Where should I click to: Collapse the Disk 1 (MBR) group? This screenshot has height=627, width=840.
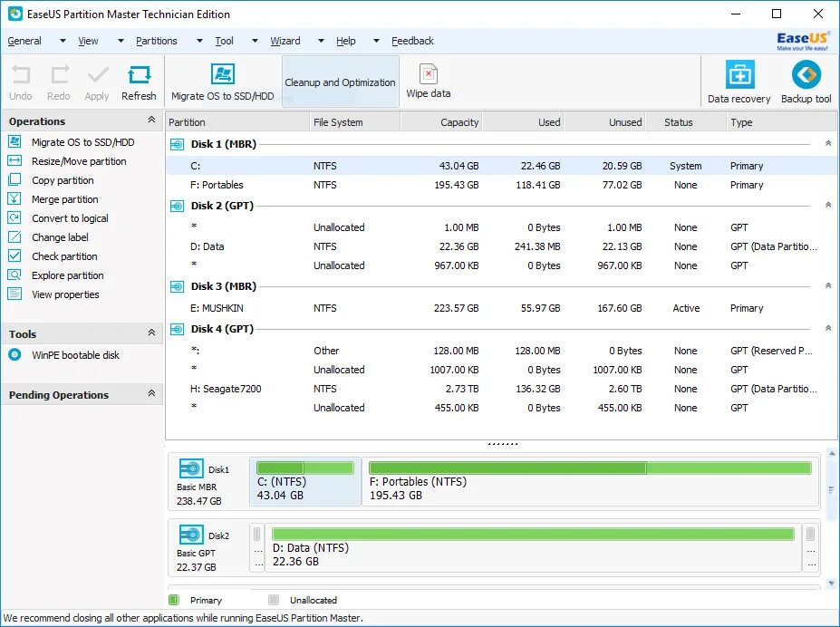pyautogui.click(x=828, y=143)
